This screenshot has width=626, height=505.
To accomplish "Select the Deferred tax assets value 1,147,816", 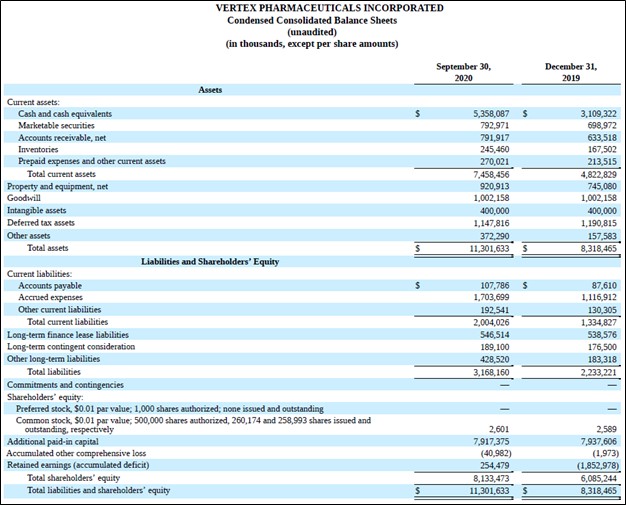I will (490, 223).
